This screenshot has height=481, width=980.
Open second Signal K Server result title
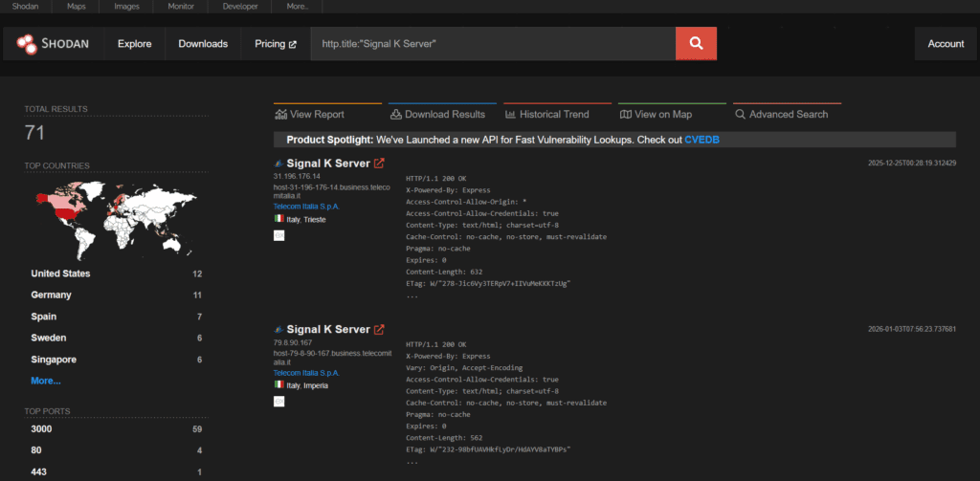[328, 329]
